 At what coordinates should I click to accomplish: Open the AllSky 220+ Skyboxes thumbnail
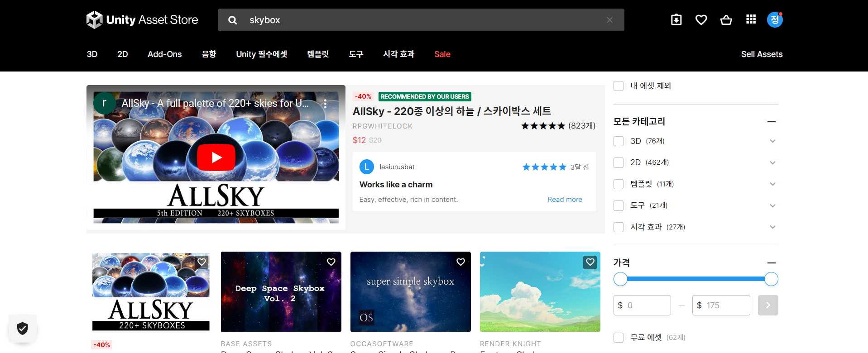pos(151,292)
